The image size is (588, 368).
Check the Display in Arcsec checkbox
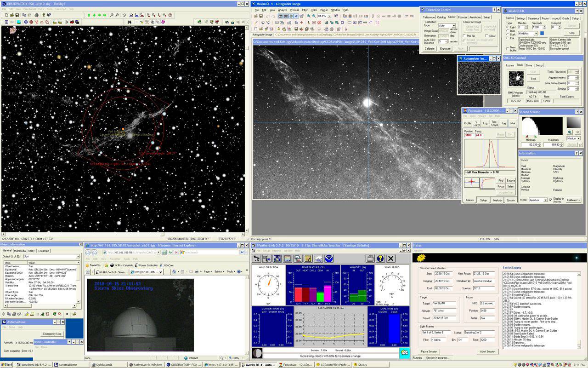coord(551,200)
